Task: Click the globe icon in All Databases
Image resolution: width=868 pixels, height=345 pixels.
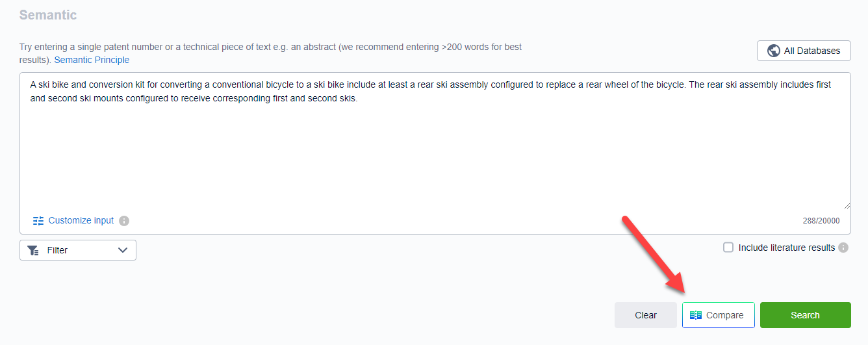Action: [773, 51]
